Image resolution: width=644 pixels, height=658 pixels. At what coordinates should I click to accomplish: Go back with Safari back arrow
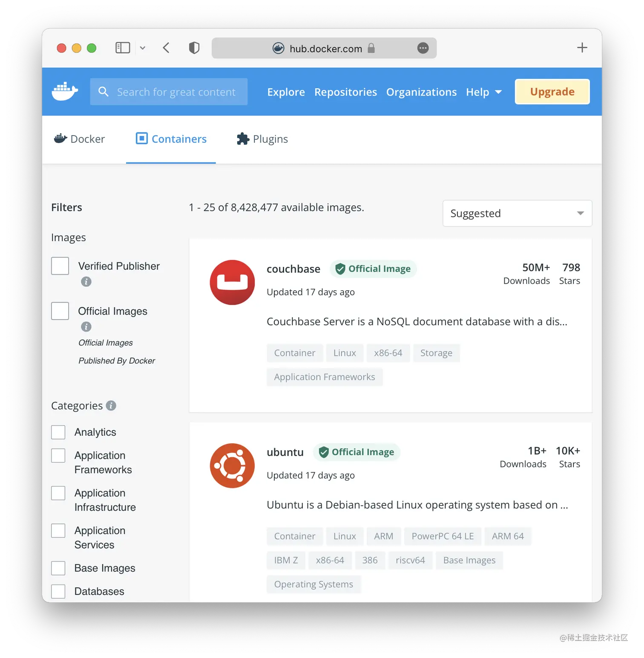[x=166, y=48]
